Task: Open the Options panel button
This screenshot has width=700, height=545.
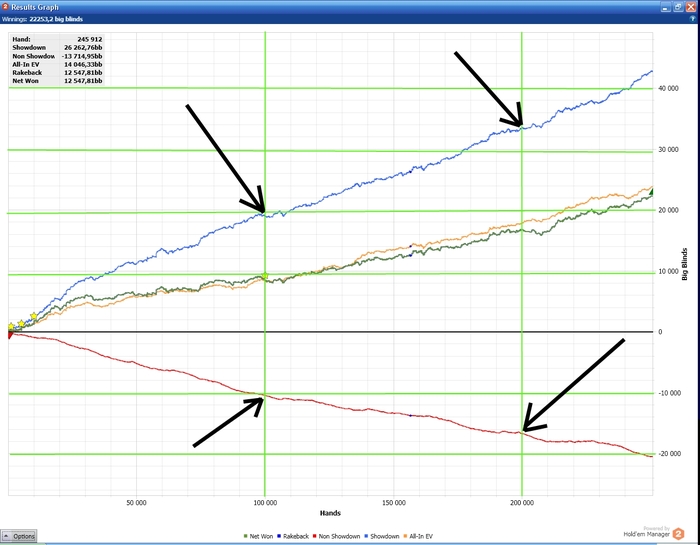Action: [x=19, y=536]
